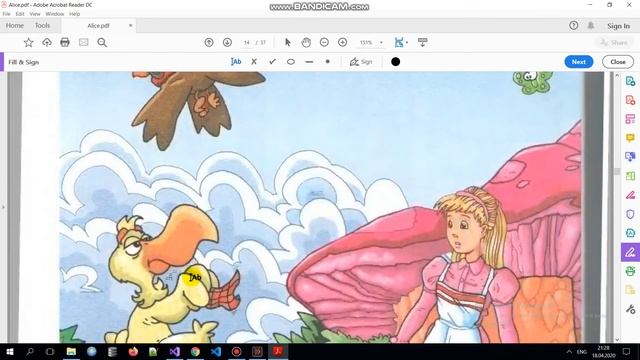The image size is (640, 360).
Task: Open the Edit menu
Action: 20,14
